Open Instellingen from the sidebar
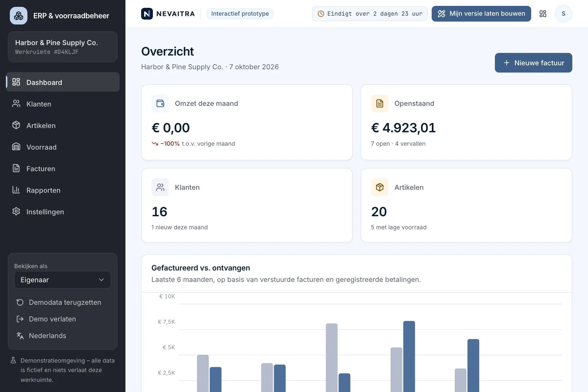 click(63, 212)
